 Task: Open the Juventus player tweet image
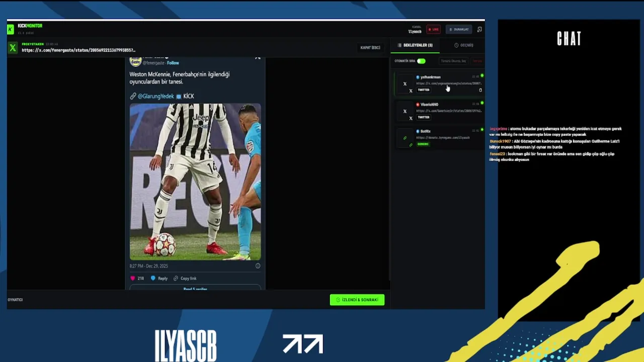point(195,182)
